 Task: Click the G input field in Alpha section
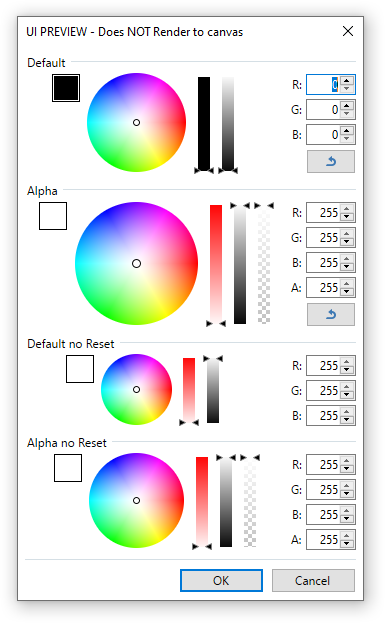[331, 238]
